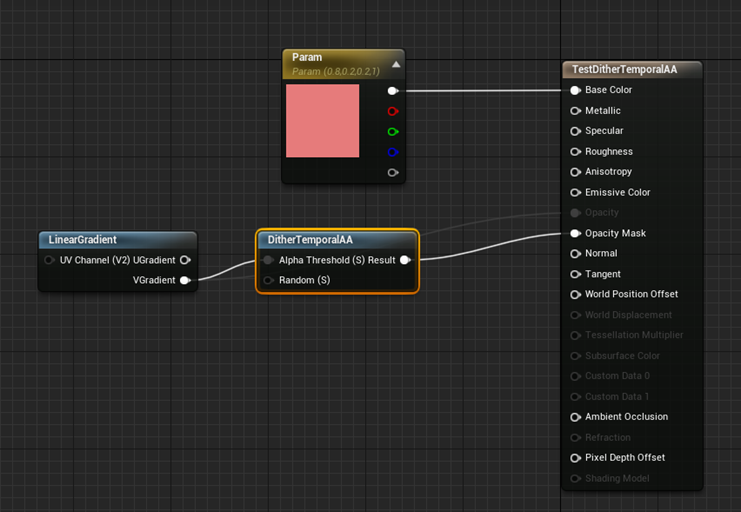Click the 'VGradient' label text
The width and height of the screenshot is (741, 512).
(x=154, y=280)
